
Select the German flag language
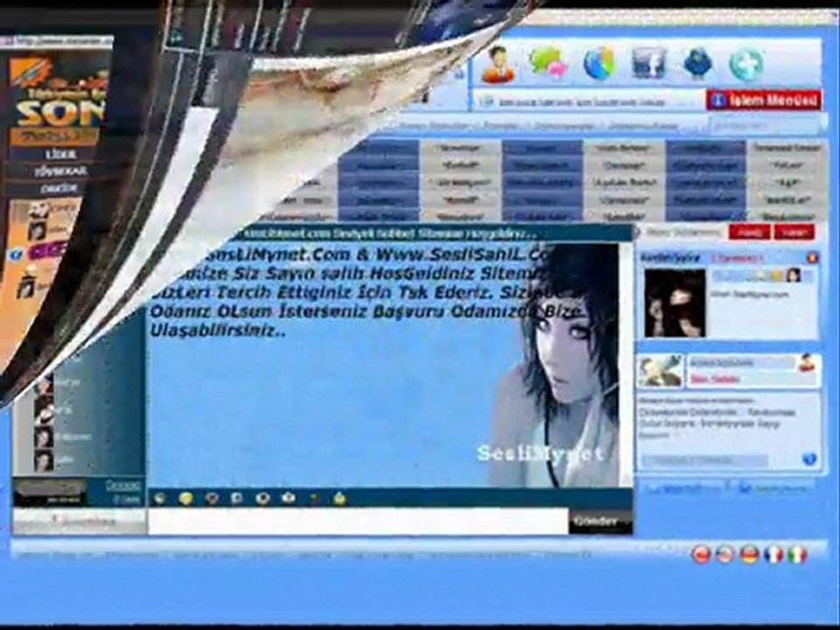click(750, 554)
